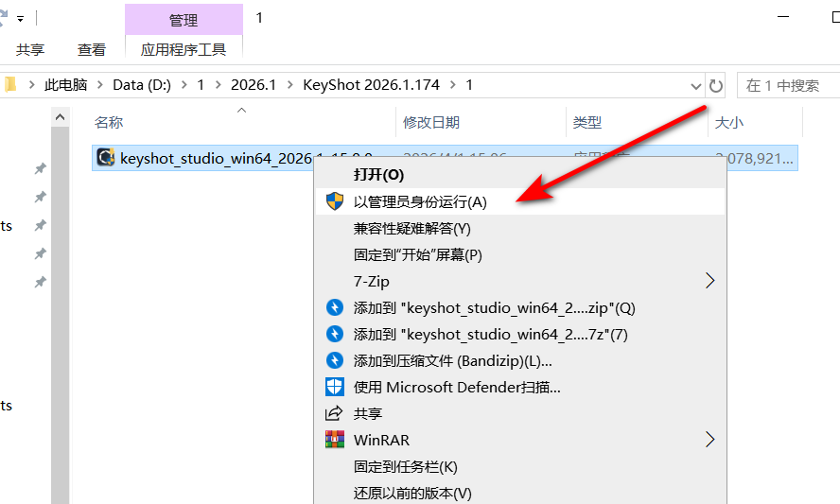Navigate to KeyShot 2026.1.174 in breadcrumb
This screenshot has width=840, height=504.
(371, 84)
